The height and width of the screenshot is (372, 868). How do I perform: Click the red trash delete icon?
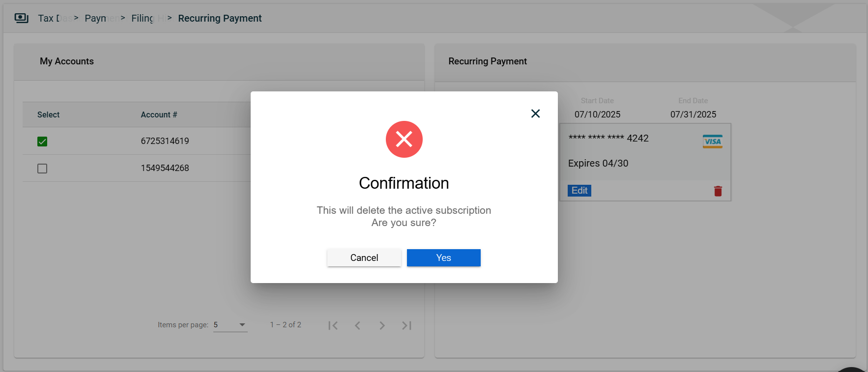tap(718, 191)
